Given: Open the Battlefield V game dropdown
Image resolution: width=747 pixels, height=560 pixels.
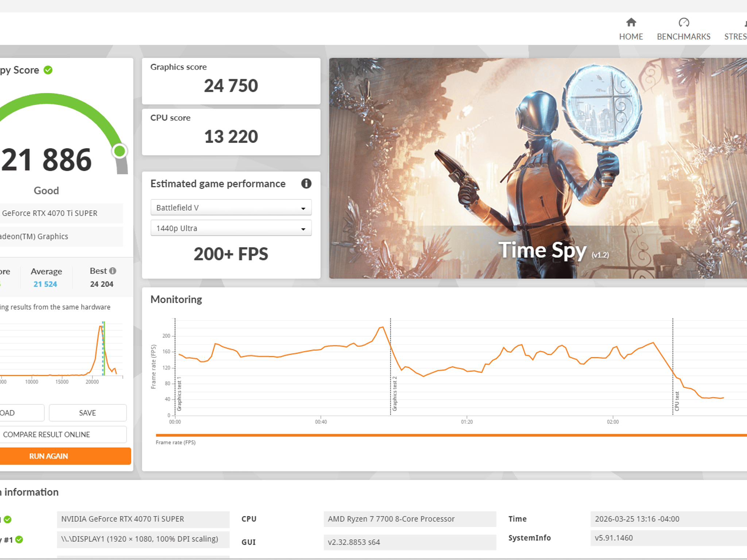Looking at the screenshot, I should point(231,208).
